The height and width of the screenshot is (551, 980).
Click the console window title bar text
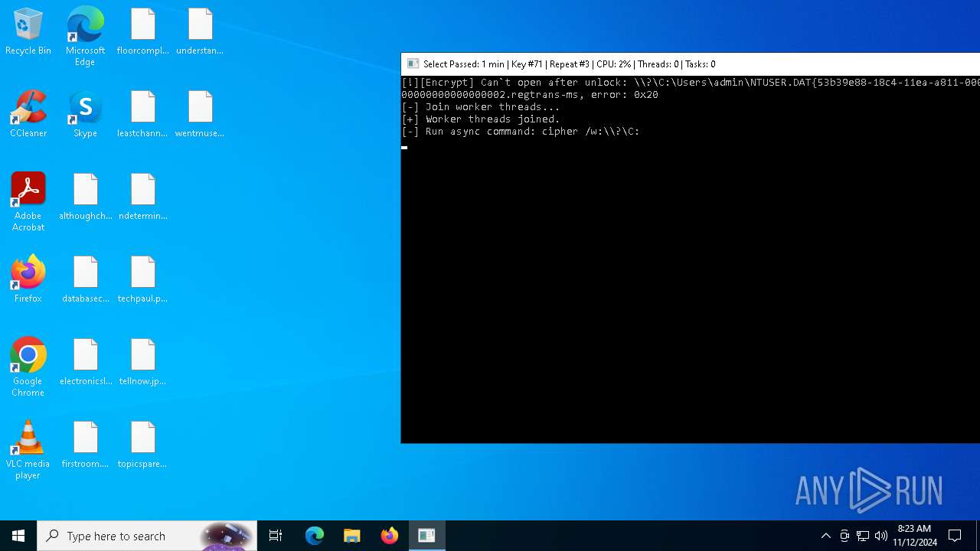click(x=569, y=64)
